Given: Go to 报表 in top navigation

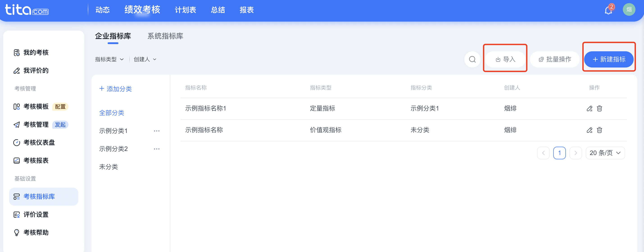Looking at the screenshot, I should point(247,10).
